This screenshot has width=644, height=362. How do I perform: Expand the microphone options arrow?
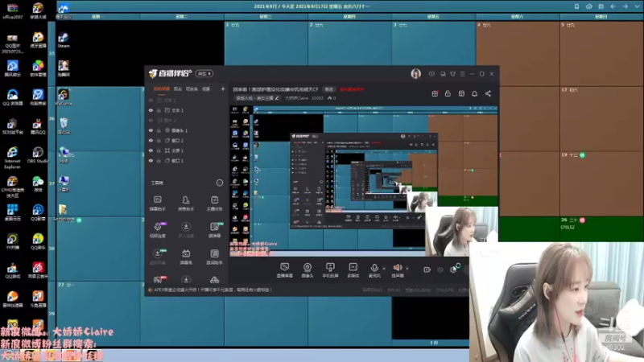384,269
